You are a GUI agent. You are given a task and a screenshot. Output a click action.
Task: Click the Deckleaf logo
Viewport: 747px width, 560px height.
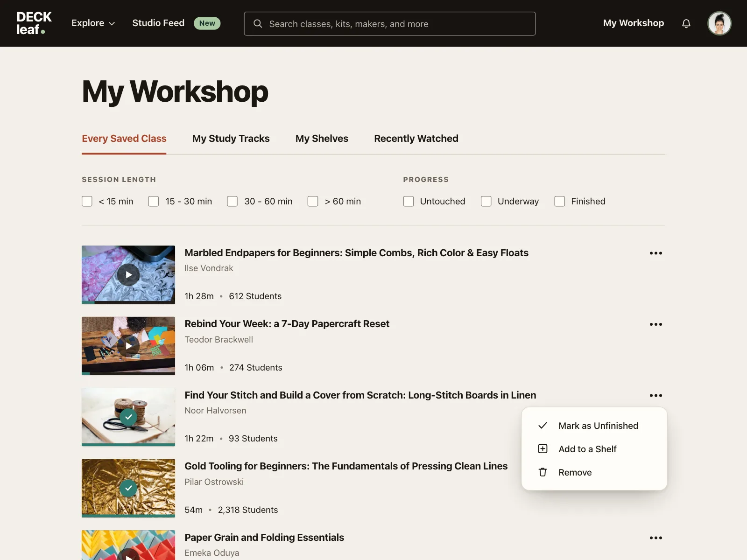(34, 23)
